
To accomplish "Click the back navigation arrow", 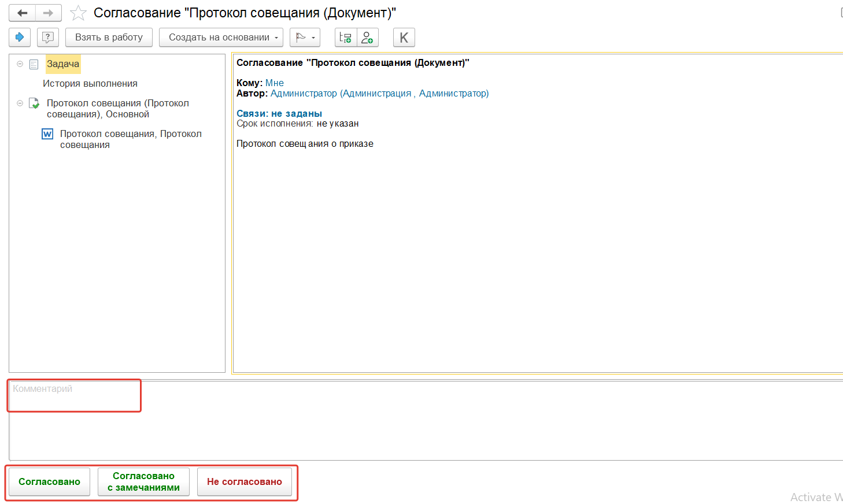I will [23, 13].
